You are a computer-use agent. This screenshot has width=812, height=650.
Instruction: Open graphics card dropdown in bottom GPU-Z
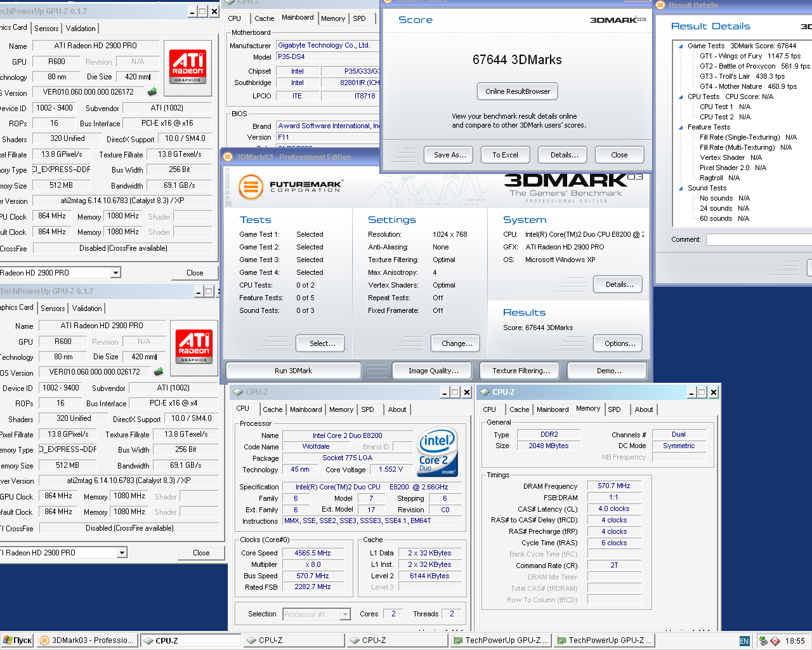[122, 553]
